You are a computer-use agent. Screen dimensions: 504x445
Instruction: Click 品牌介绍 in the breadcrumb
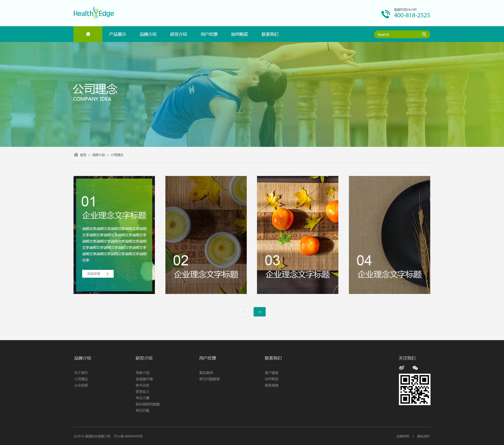point(98,155)
